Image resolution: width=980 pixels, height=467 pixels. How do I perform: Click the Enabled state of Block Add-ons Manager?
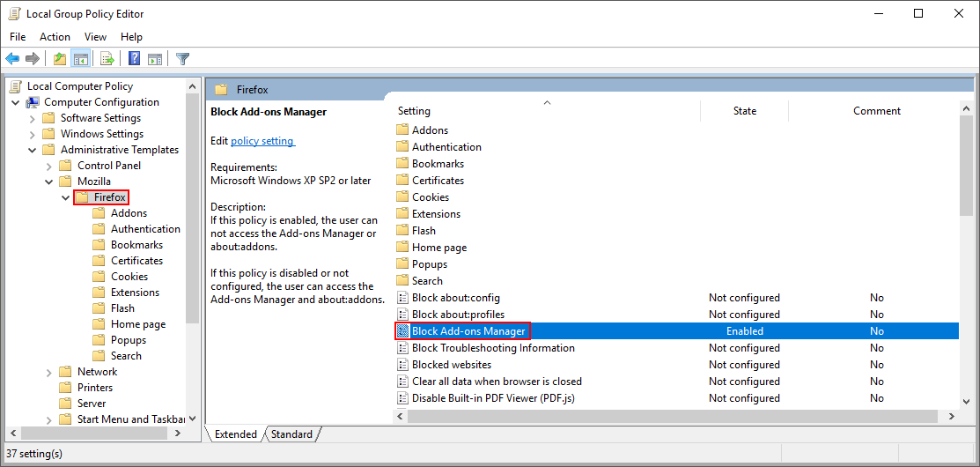pos(744,330)
